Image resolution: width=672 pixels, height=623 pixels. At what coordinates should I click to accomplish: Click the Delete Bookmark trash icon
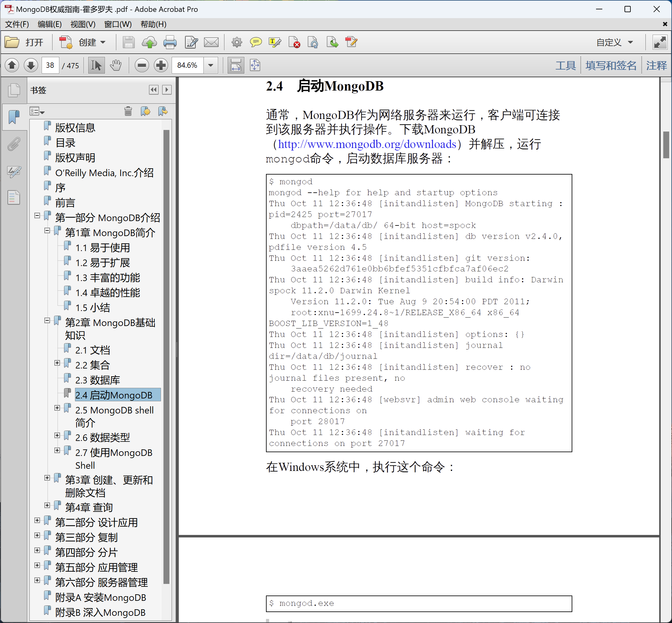pos(128,111)
